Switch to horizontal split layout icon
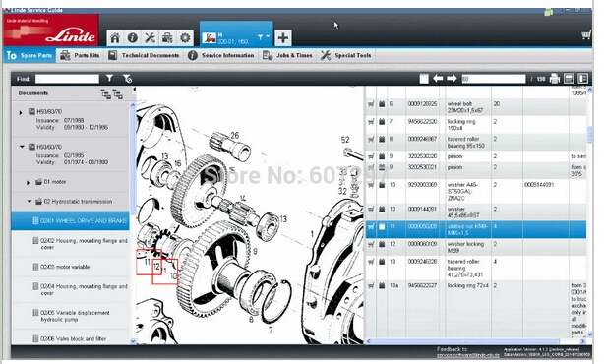 pos(569,78)
